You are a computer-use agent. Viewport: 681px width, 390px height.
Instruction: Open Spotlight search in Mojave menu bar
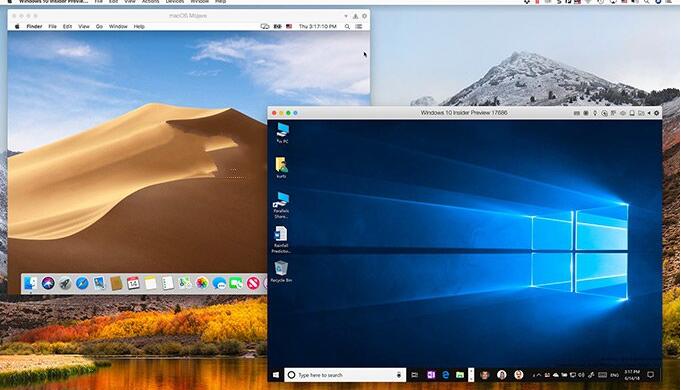(x=347, y=26)
